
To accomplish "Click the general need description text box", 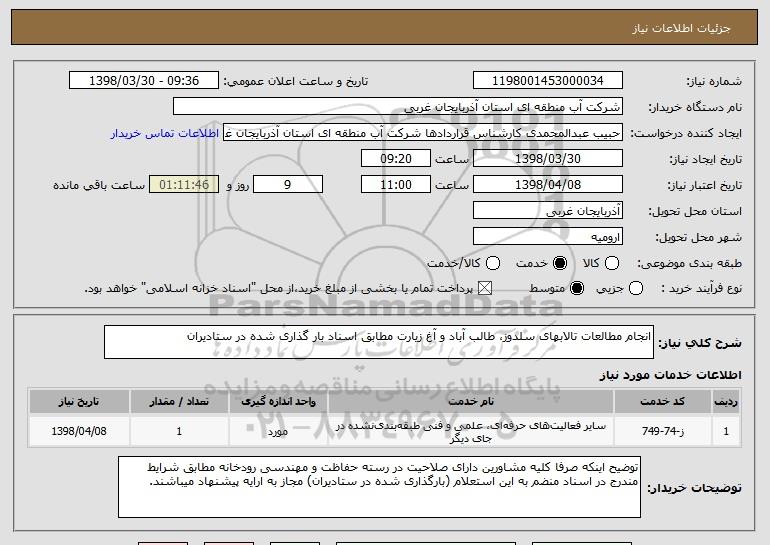I will (379, 342).
